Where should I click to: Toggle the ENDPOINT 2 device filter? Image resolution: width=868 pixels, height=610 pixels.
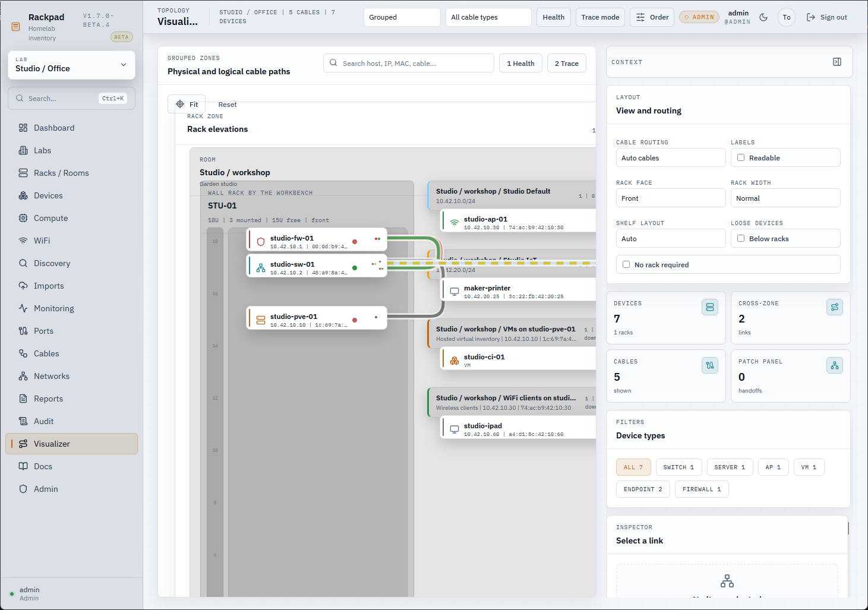[643, 489]
